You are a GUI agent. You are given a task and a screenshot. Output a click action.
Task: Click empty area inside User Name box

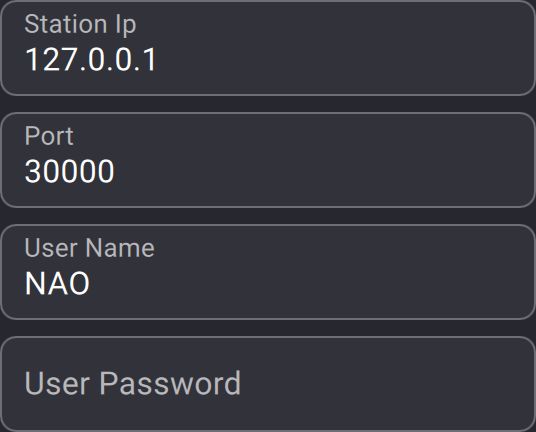tap(342, 272)
